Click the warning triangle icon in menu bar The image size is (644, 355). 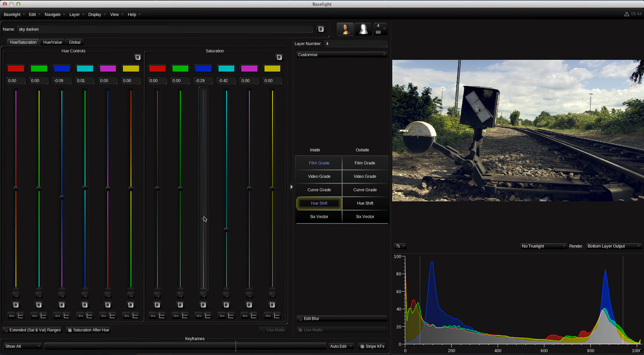pyautogui.click(x=626, y=15)
